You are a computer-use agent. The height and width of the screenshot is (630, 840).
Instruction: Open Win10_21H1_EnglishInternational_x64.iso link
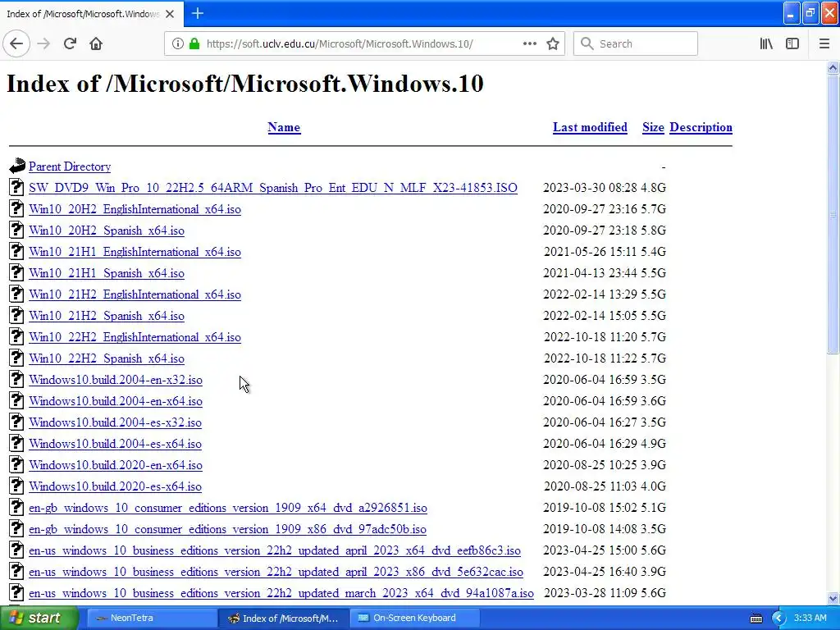tap(135, 252)
